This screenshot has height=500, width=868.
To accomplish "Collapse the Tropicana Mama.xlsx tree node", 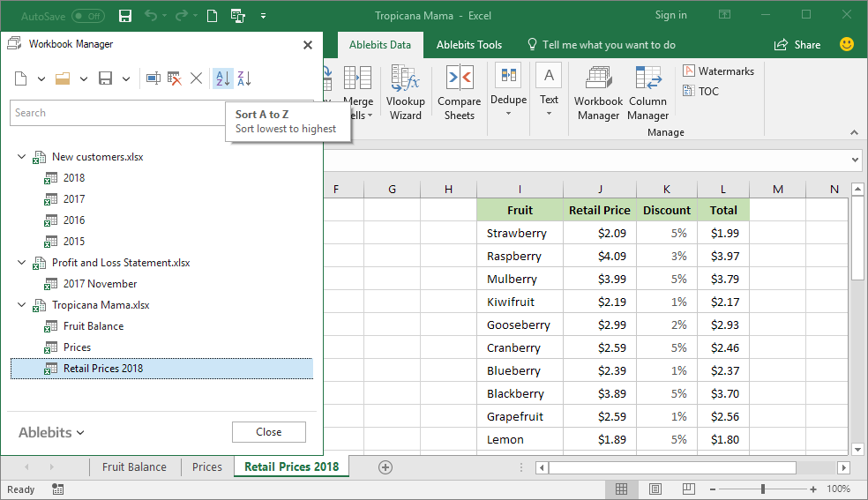I will click(21, 305).
